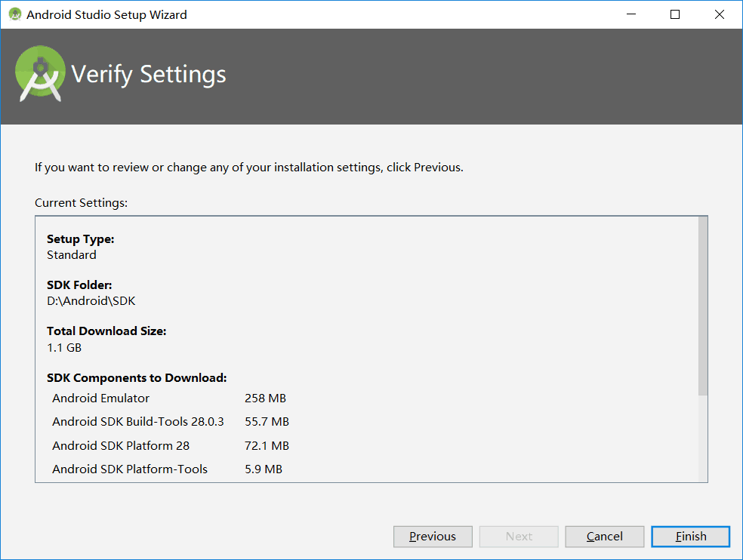
Task: Select 'Android SDK Build-Tools 28.0.3' row
Action: pyautogui.click(x=171, y=422)
